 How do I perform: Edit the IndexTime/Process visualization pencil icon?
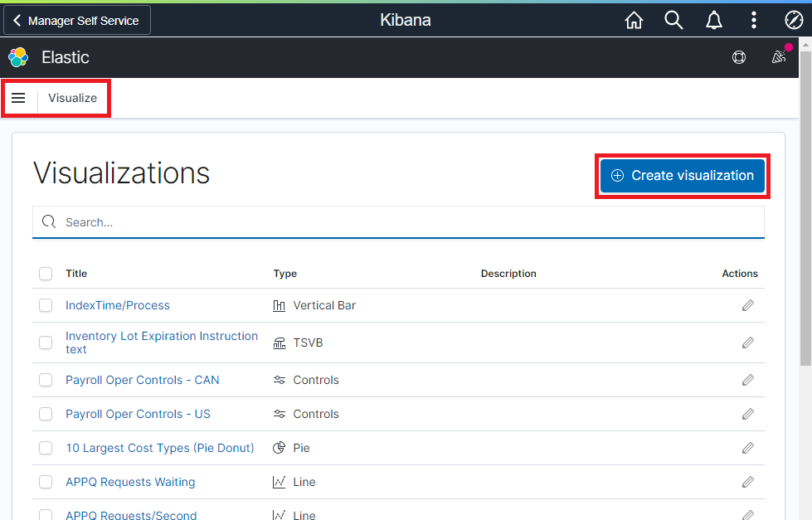click(x=747, y=305)
